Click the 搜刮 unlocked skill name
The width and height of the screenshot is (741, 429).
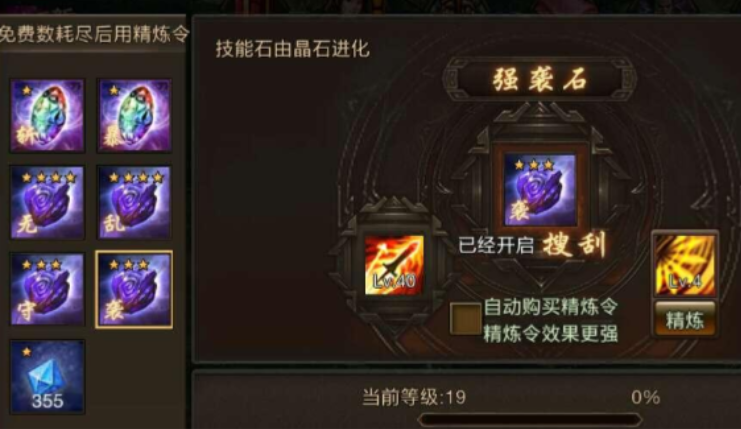coord(574,245)
